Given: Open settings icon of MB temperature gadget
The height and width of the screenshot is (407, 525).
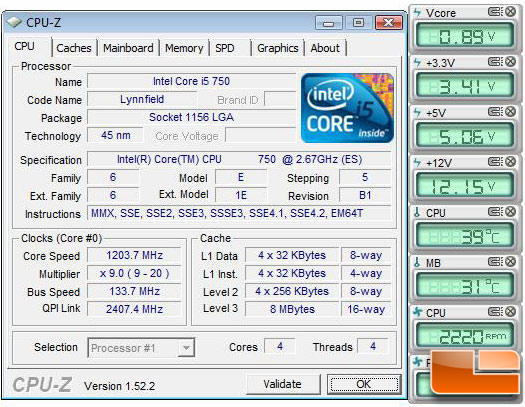Looking at the screenshot, I should click(x=495, y=262).
